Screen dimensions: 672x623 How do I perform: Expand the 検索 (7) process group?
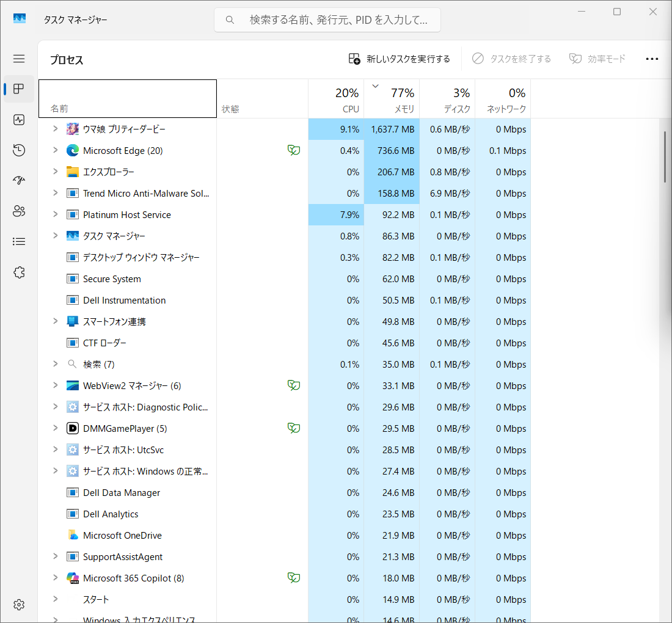[x=55, y=364]
